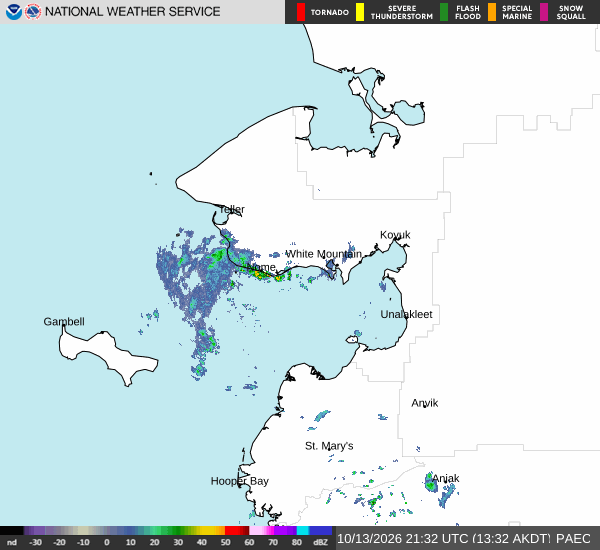This screenshot has width=600, height=550.
Task: Click the Teller city label
Action: point(232,209)
